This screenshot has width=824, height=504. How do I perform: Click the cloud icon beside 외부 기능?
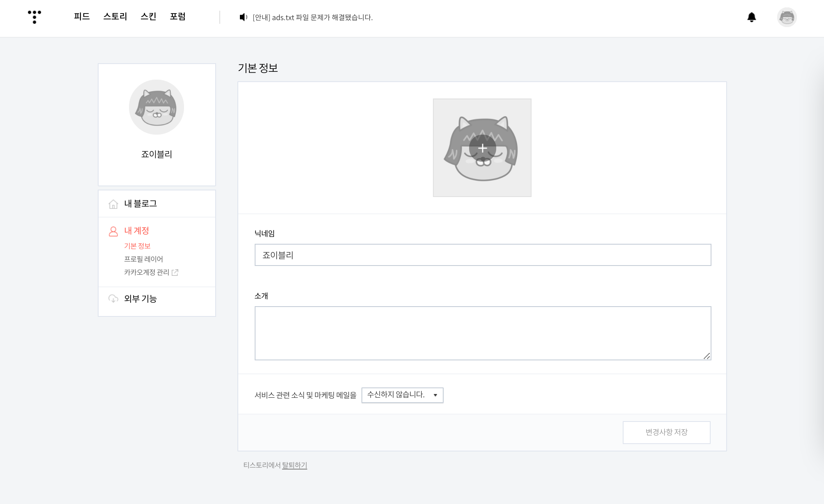[x=113, y=299]
